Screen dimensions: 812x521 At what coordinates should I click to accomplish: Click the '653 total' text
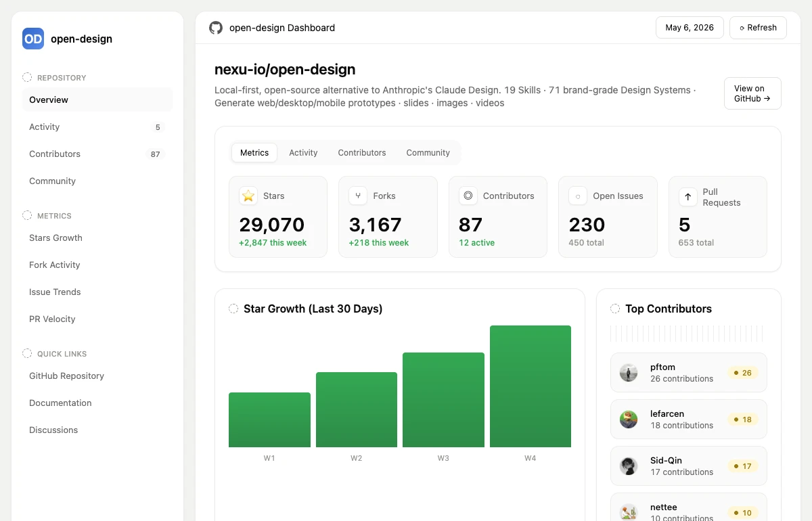(x=696, y=243)
